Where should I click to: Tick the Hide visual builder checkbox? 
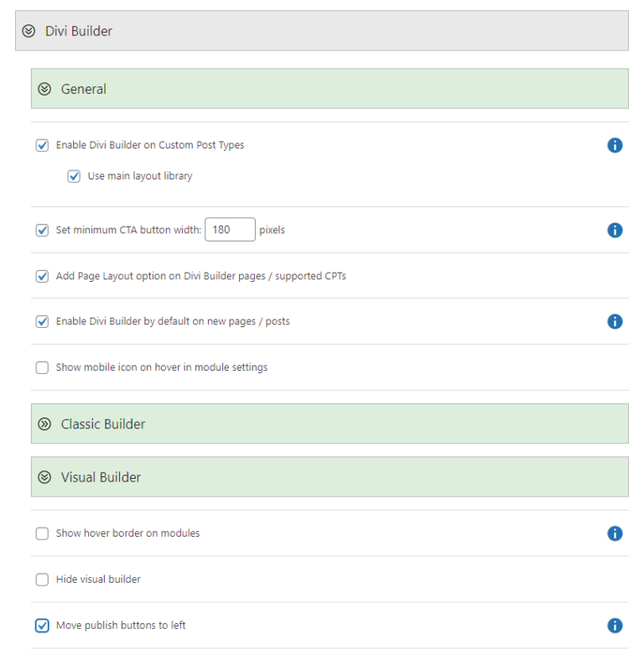coord(42,580)
